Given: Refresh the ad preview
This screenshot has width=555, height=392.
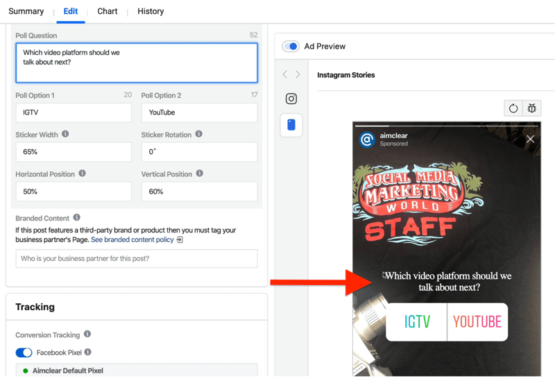Looking at the screenshot, I should [x=513, y=108].
